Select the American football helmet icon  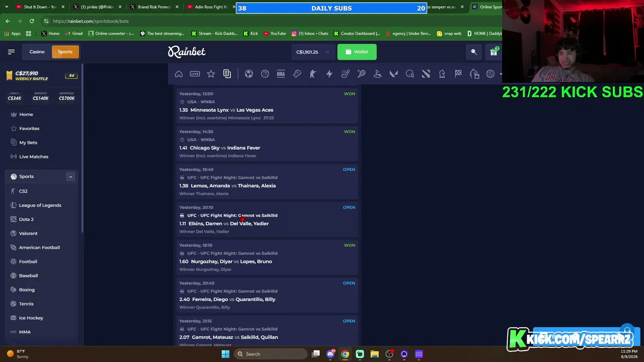410,74
